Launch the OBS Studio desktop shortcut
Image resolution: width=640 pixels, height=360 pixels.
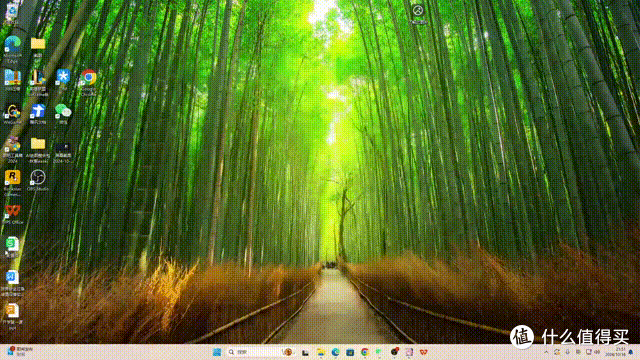tap(38, 178)
